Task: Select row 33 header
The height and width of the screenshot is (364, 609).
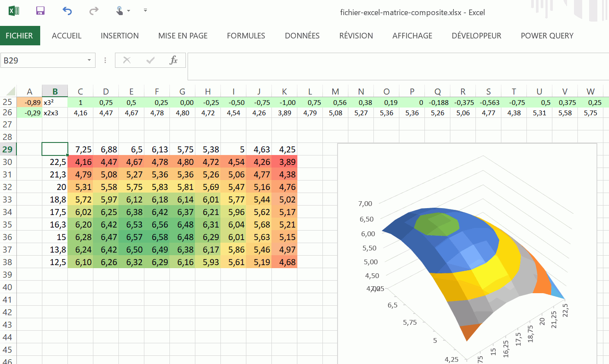Action: pos(8,199)
